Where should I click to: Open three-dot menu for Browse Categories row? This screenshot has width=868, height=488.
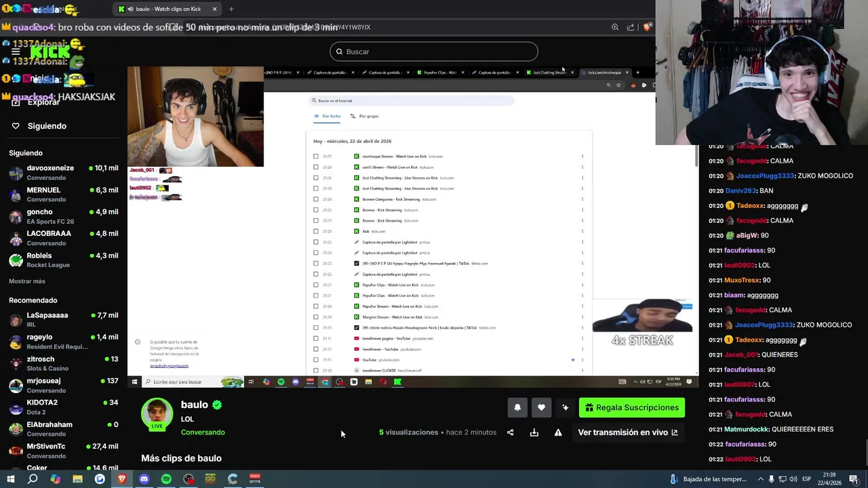583,199
